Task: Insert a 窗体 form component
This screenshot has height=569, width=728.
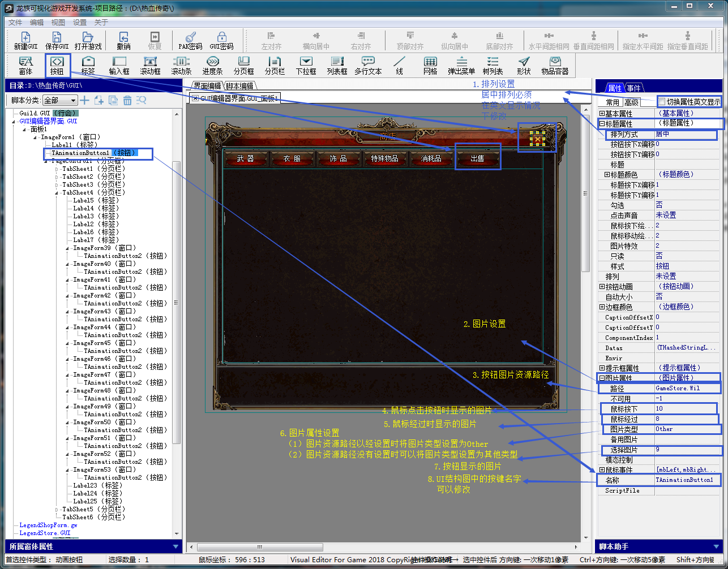Action: click(x=25, y=66)
